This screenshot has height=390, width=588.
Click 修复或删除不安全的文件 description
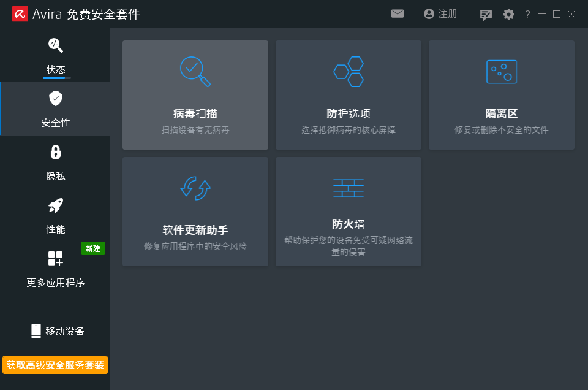[502, 130]
